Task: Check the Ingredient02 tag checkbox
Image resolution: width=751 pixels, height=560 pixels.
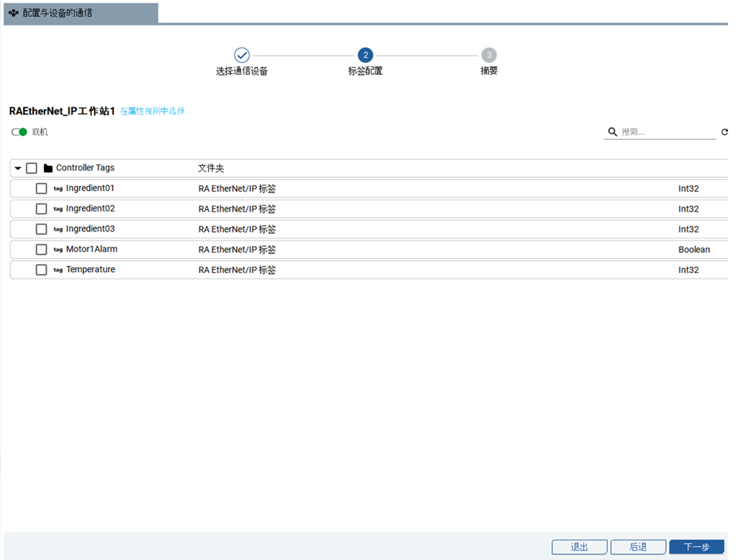Action: click(42, 209)
